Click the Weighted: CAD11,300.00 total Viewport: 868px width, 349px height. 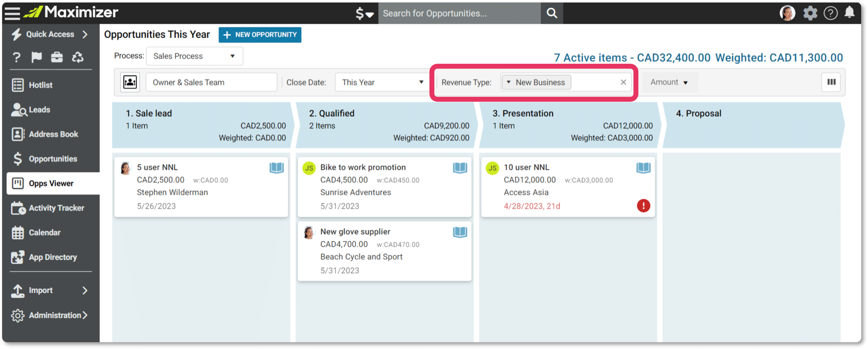pyautogui.click(x=779, y=58)
